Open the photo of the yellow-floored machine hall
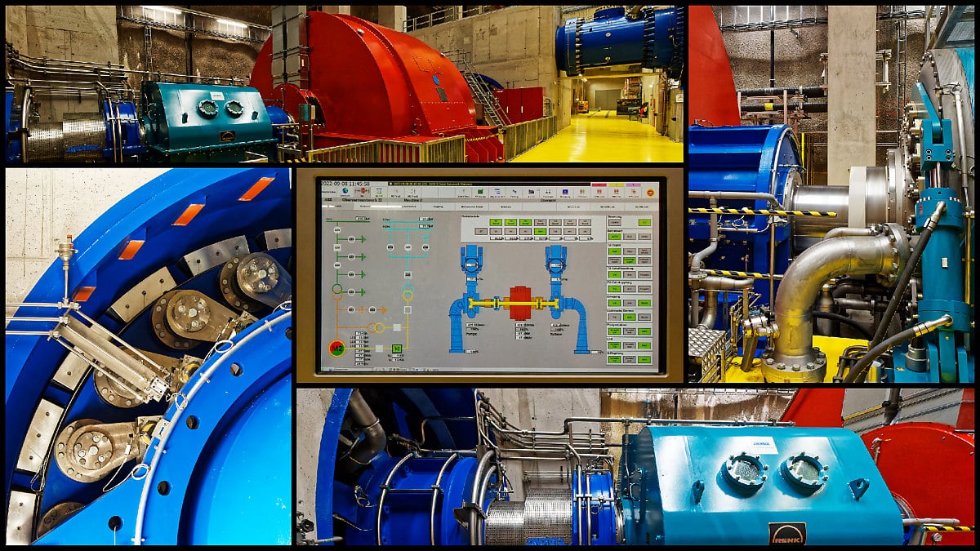 345,84
